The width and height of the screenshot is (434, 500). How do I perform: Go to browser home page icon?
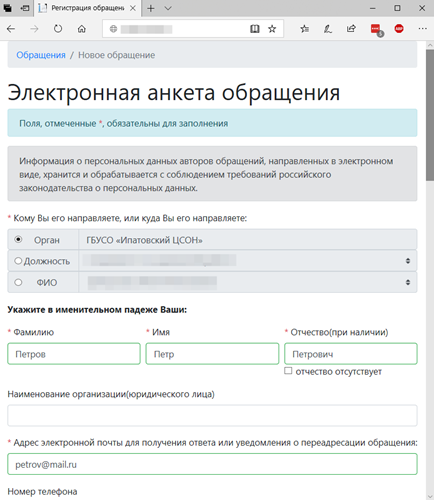tap(82, 29)
